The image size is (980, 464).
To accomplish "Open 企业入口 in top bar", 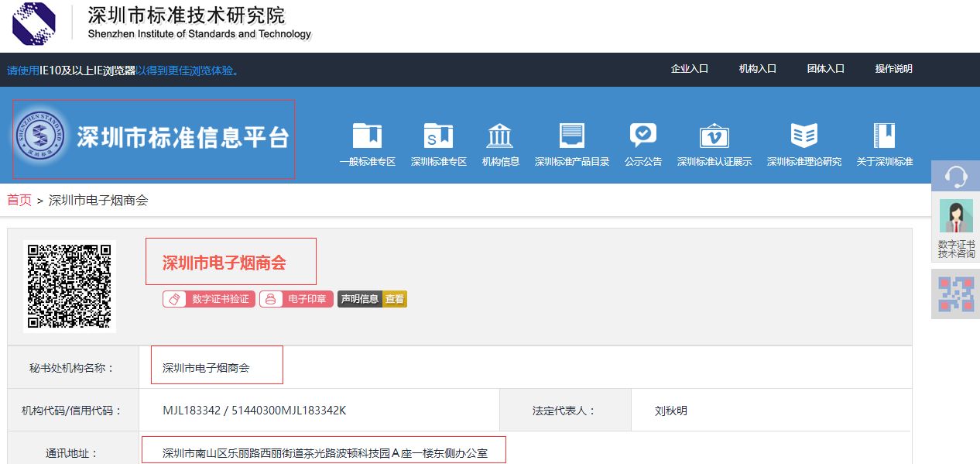I will (689, 69).
